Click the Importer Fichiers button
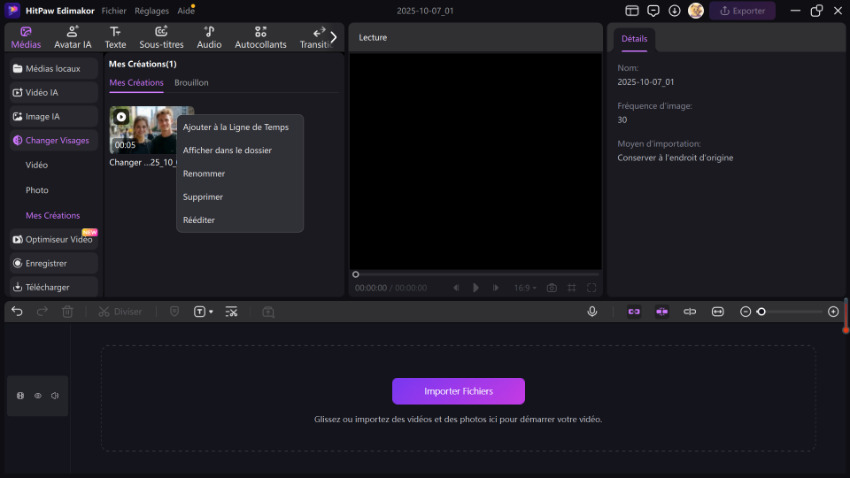 pyautogui.click(x=458, y=391)
